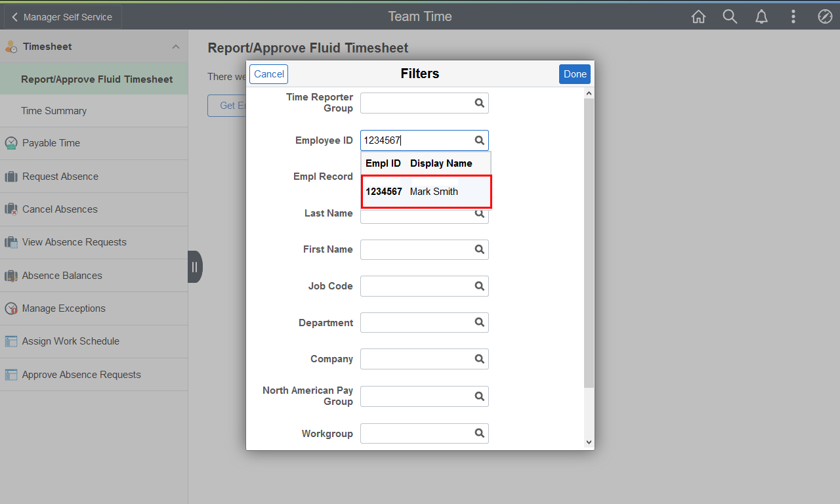Screen dimensions: 840x504
Task: Click the Employee ID lookup magnifier
Action: tap(480, 140)
